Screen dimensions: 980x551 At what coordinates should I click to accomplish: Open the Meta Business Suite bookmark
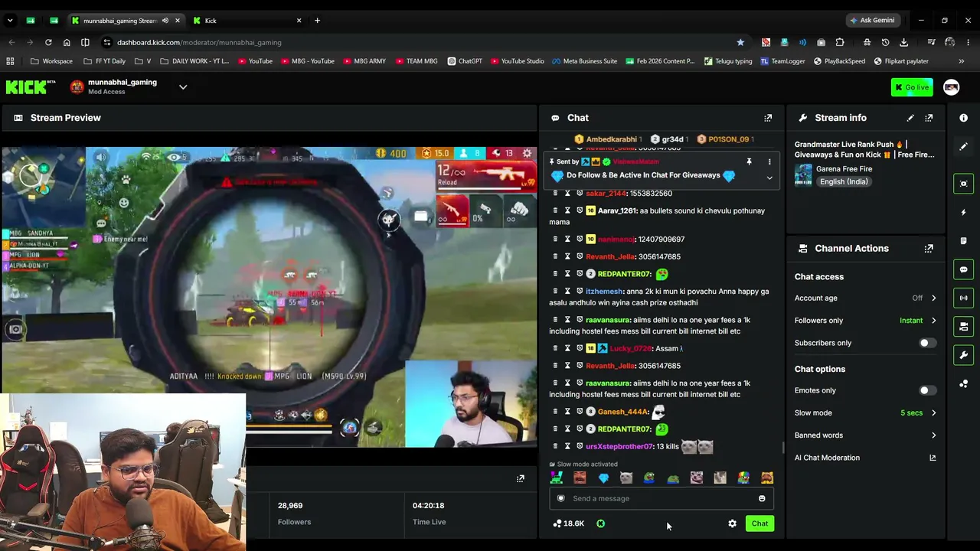[584, 61]
